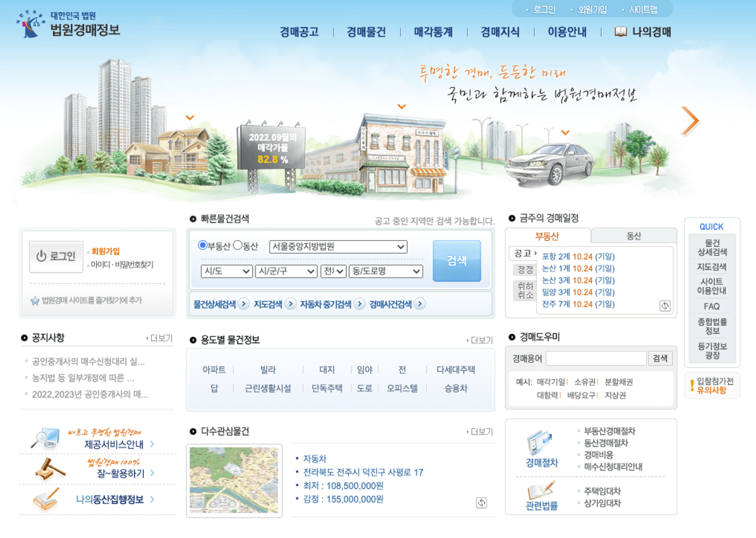The width and height of the screenshot is (756, 538).
Task: Open the 아파트 property category
Action: pos(214,369)
